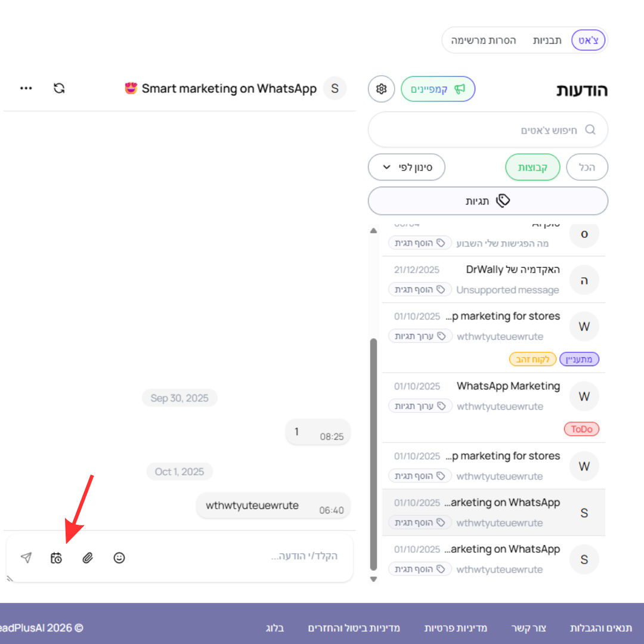The width and height of the screenshot is (644, 644).
Task: Click the send message paper plane icon
Action: tap(26, 558)
